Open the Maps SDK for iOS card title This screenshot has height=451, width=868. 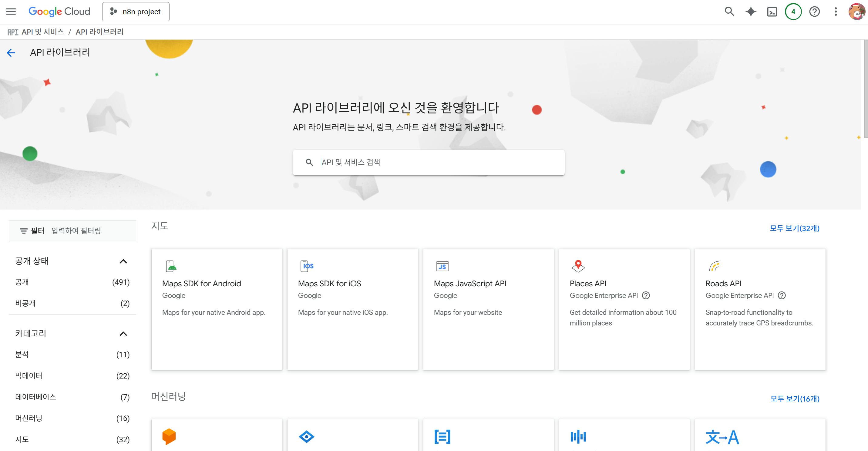(x=330, y=284)
